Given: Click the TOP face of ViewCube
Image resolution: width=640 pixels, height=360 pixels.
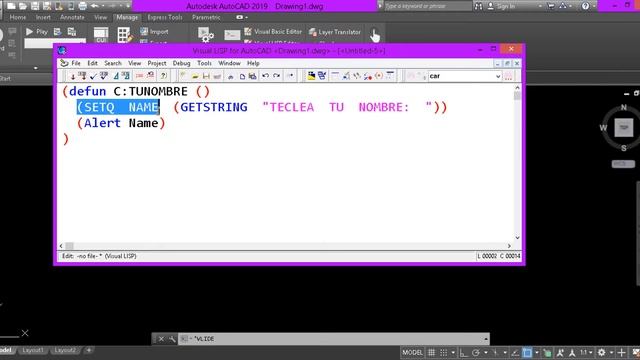Looking at the screenshot, I should pyautogui.click(x=624, y=127).
